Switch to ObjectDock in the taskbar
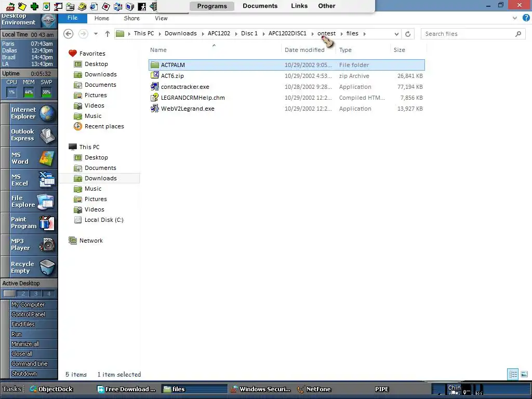 point(51,389)
